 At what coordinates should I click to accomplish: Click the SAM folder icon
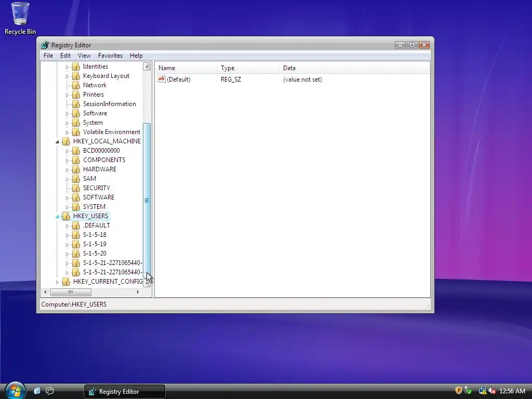click(x=76, y=179)
